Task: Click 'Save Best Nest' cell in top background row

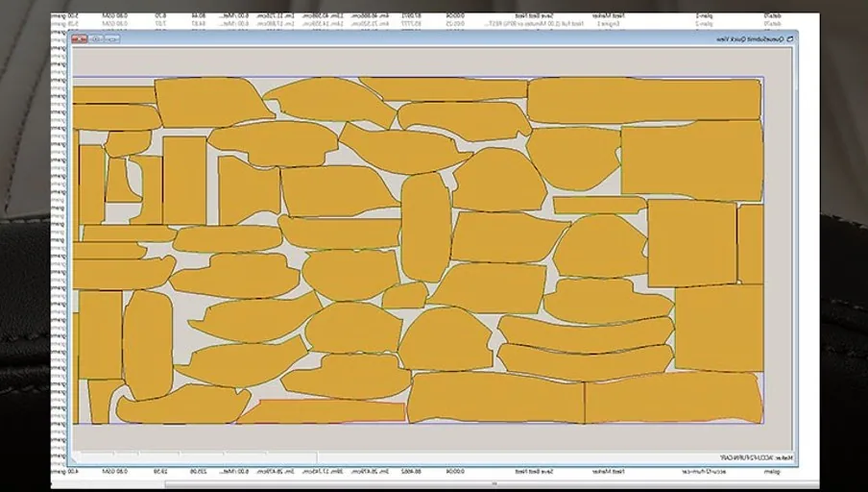Action: pyautogui.click(x=534, y=16)
